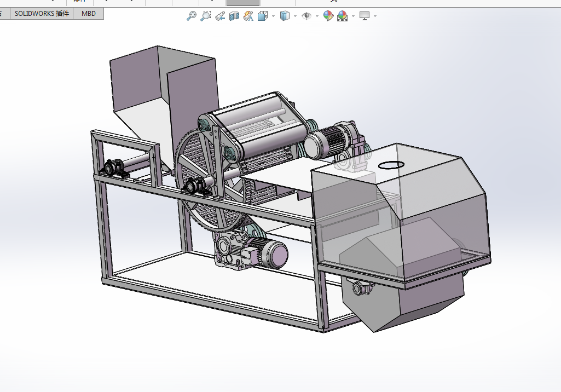Screen dimensions: 561x392
Task: Switch to the MBD tab
Action: click(88, 14)
